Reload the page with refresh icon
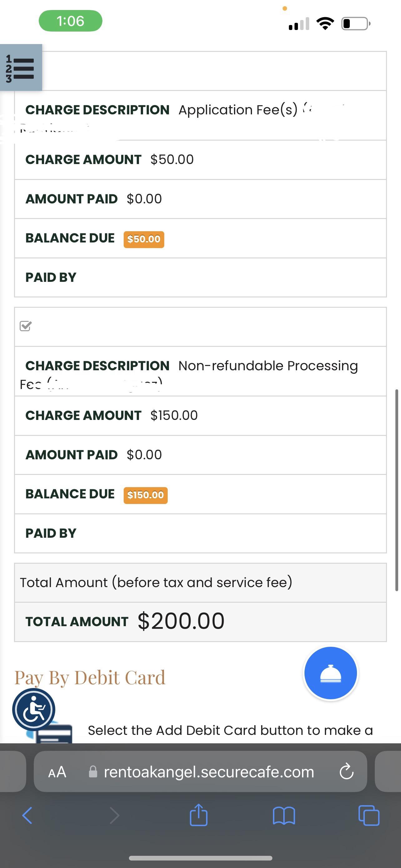Viewport: 401px width, 868px height. (x=346, y=772)
